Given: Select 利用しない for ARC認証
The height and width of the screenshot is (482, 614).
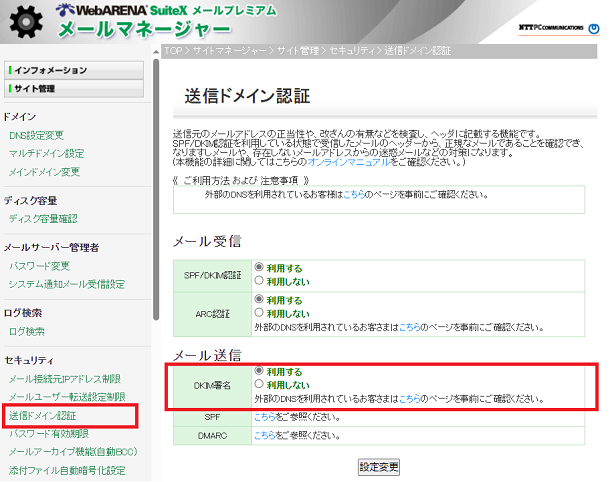Looking at the screenshot, I should point(259,312).
